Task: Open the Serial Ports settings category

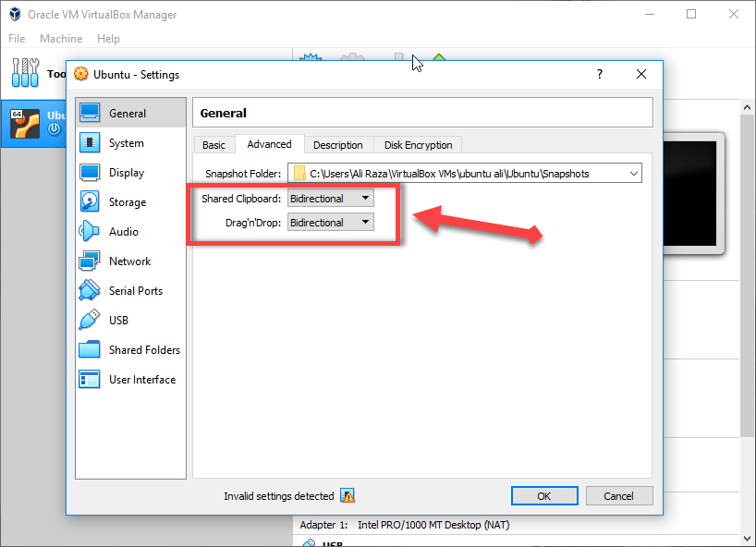Action: click(135, 291)
